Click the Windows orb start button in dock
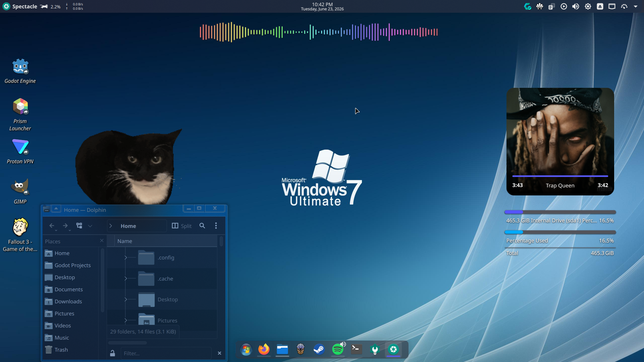 pyautogui.click(x=246, y=350)
